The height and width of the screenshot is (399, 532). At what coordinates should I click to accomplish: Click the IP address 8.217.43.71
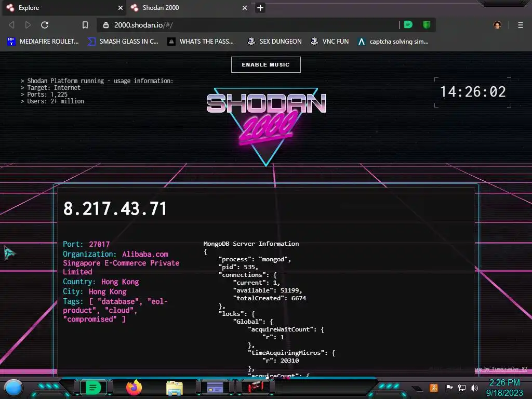click(x=115, y=209)
